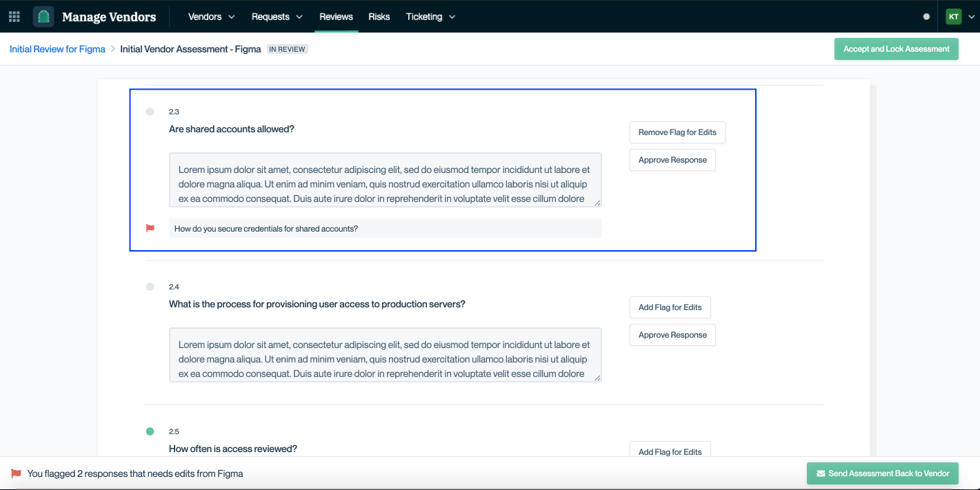
Task: Click the Initial Vendor Assessment - Figma title
Action: tap(190, 49)
